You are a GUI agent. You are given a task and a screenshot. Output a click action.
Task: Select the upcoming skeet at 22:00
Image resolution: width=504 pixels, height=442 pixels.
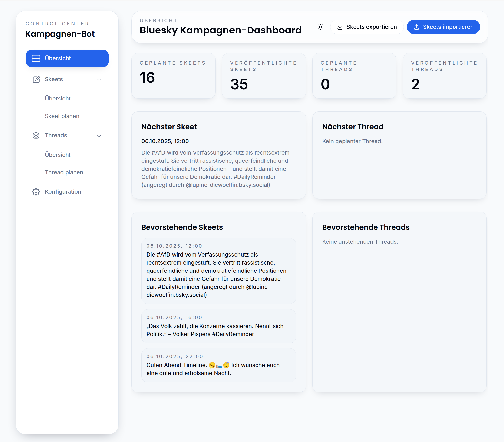218,365
